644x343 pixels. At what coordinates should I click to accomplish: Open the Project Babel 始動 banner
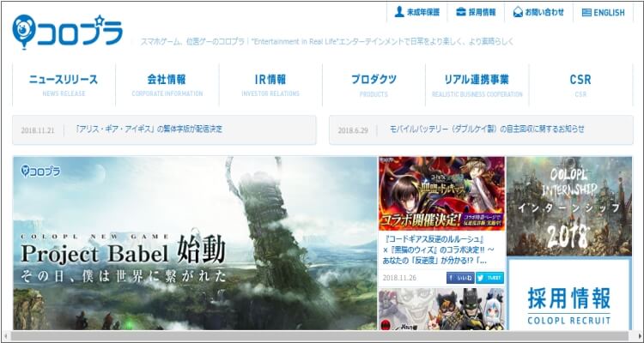click(x=195, y=244)
